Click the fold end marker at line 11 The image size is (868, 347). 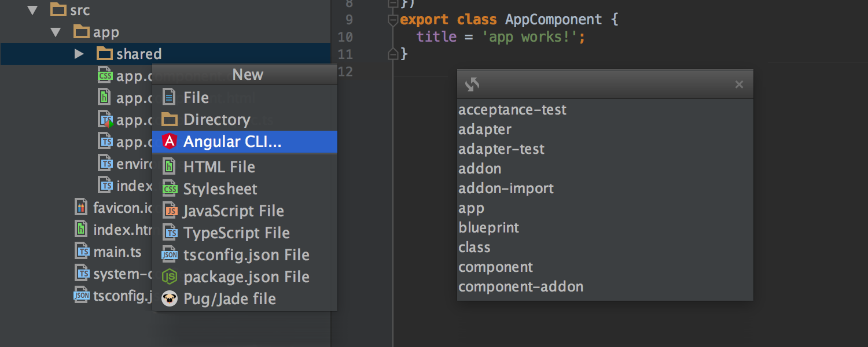coord(393,54)
